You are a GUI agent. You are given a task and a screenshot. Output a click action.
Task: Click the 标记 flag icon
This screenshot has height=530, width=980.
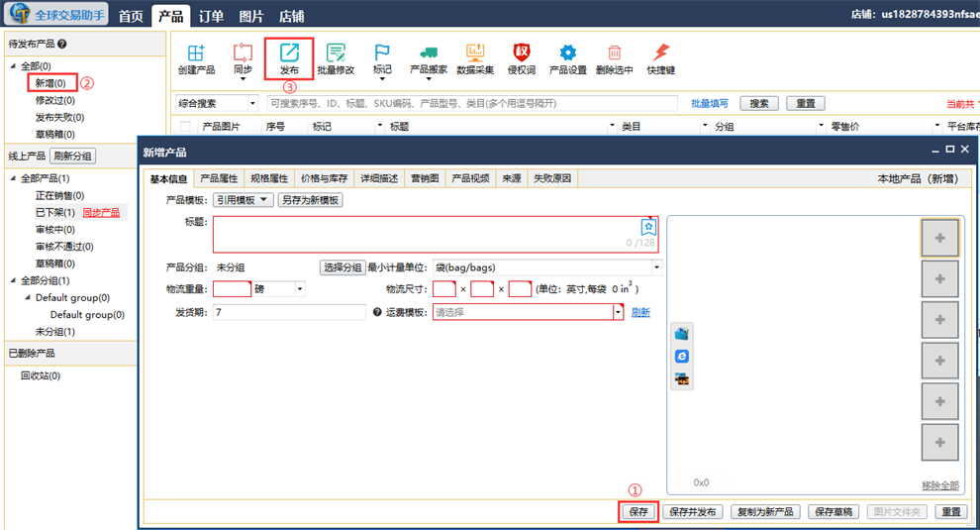tap(382, 59)
